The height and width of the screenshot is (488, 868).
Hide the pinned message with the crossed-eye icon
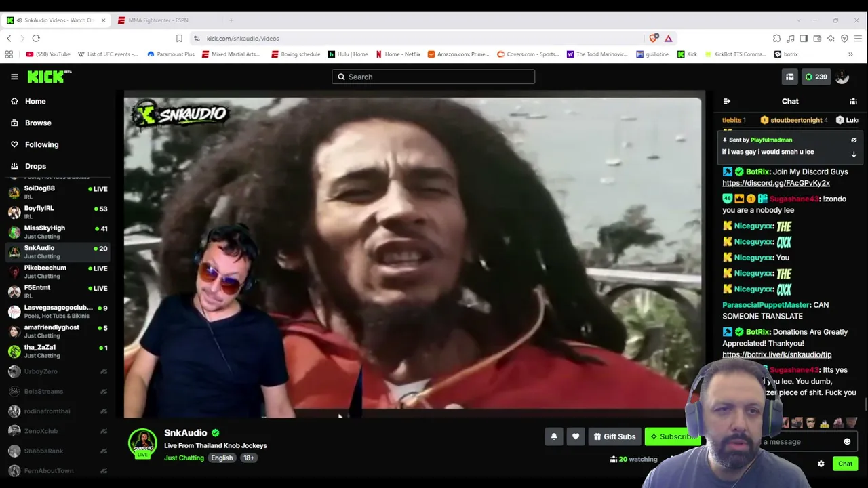[854, 140]
